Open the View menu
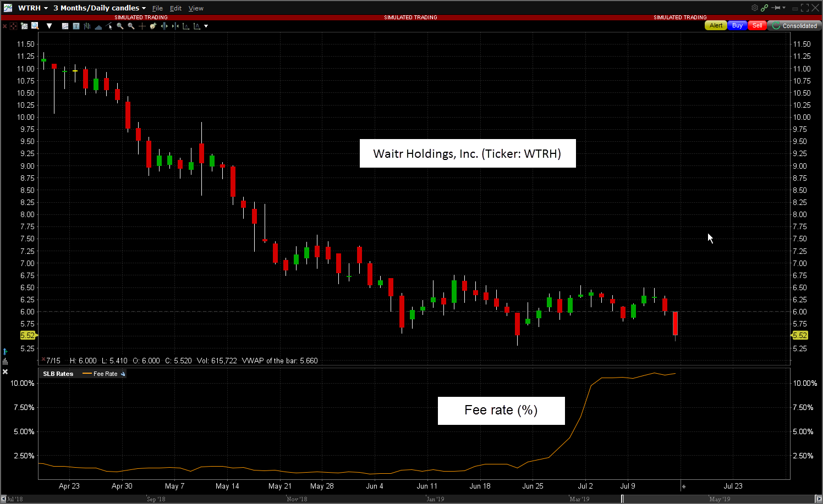This screenshot has width=823, height=504. (x=196, y=8)
